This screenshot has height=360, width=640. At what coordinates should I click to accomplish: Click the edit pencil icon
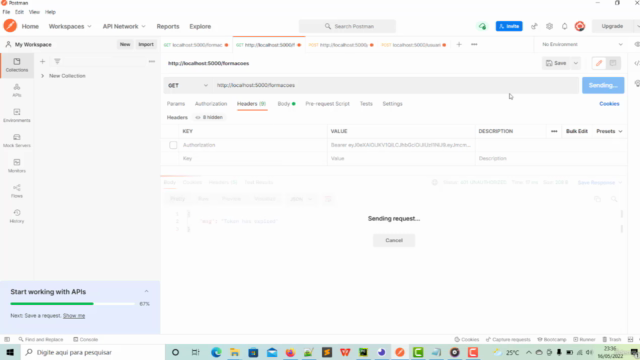[x=599, y=63]
